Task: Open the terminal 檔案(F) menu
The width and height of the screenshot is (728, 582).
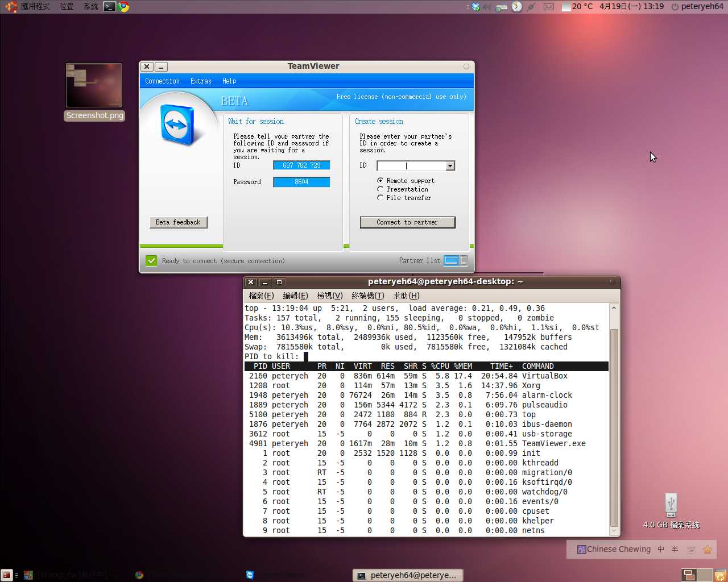Action: [261, 296]
